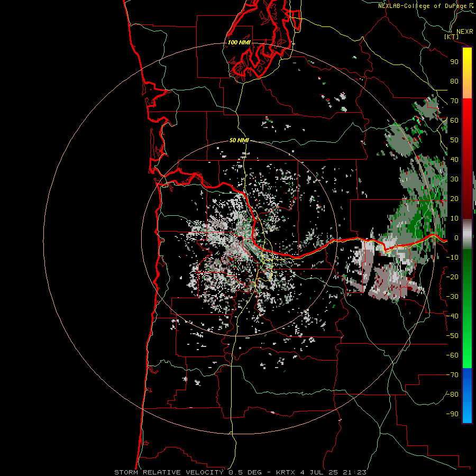Click the positive 50 scale label
This screenshot has height=476, width=476.
(x=454, y=140)
